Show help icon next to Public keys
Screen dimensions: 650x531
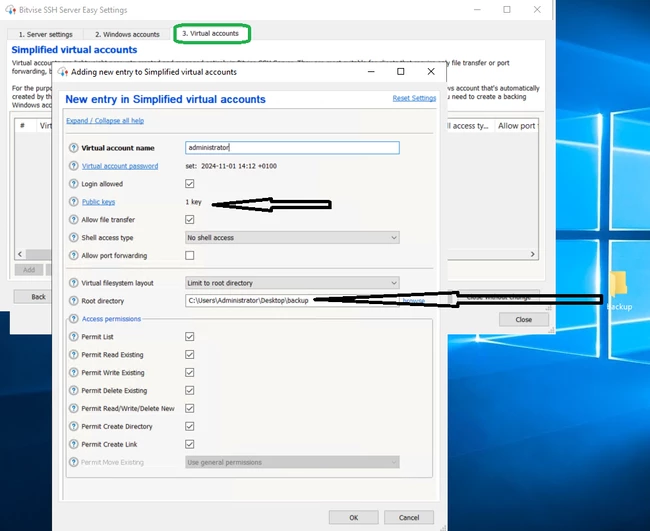[73, 201]
